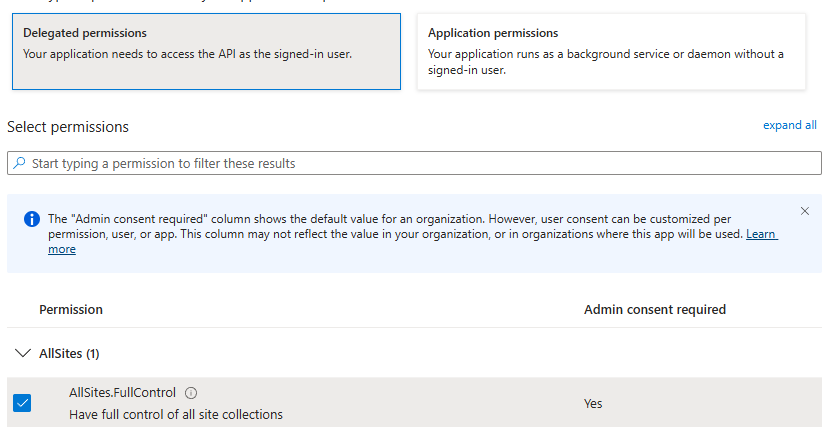
Task: Click the AllSites.FullControl permission name
Action: point(123,393)
